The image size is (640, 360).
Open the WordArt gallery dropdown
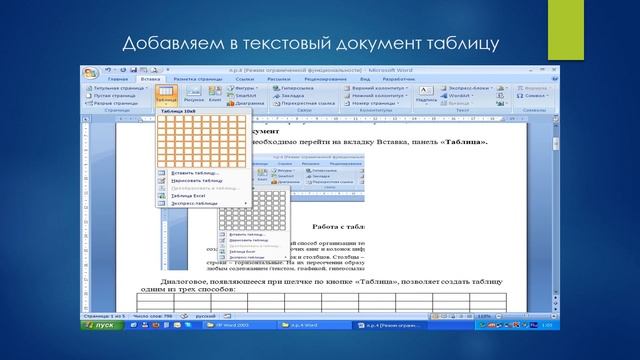pos(457,96)
